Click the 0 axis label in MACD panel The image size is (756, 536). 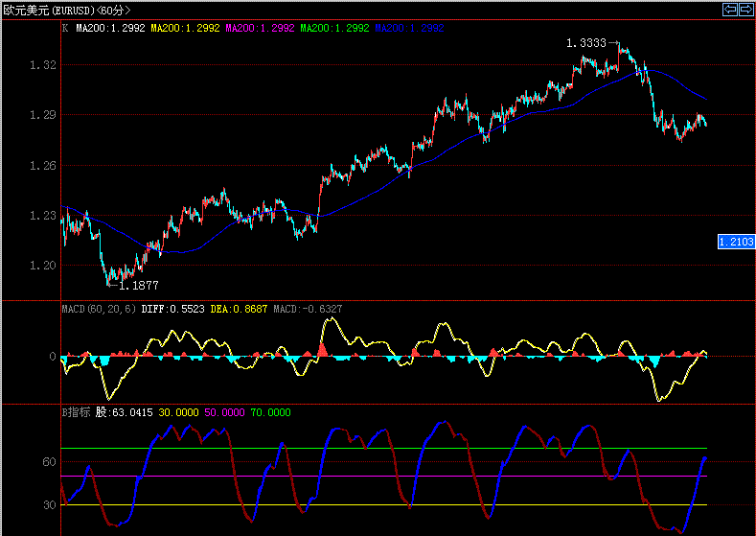pos(53,357)
